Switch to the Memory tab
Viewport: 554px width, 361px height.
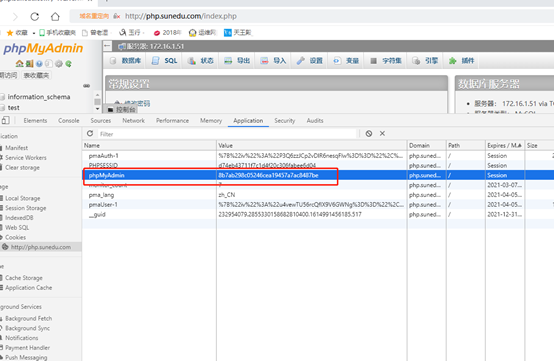(211, 120)
